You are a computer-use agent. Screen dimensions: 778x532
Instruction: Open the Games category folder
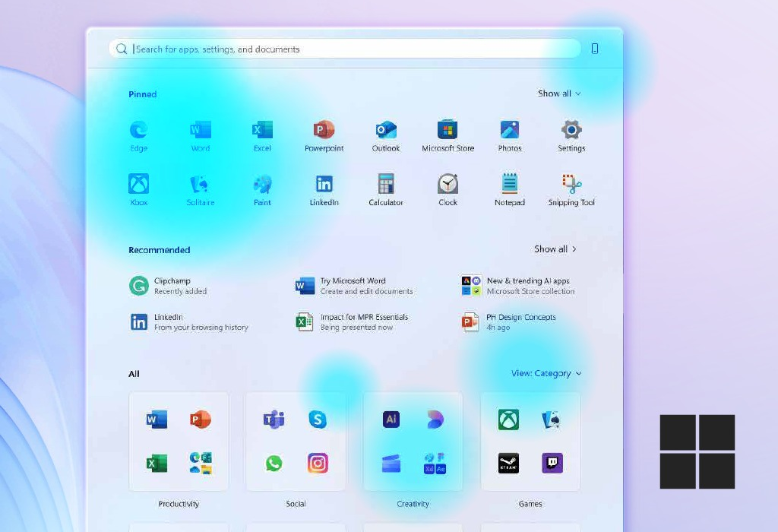click(530, 441)
